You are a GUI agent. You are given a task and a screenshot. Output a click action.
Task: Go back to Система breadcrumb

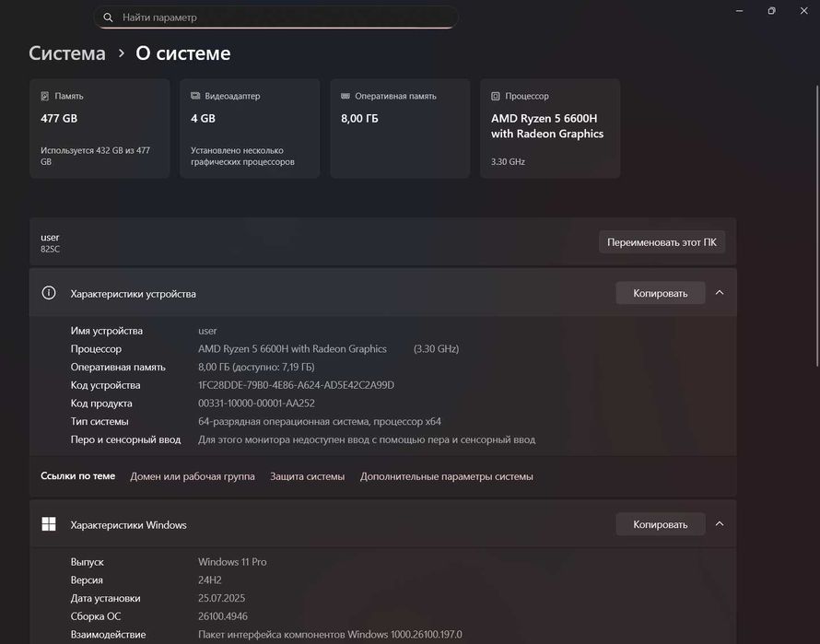pos(67,53)
